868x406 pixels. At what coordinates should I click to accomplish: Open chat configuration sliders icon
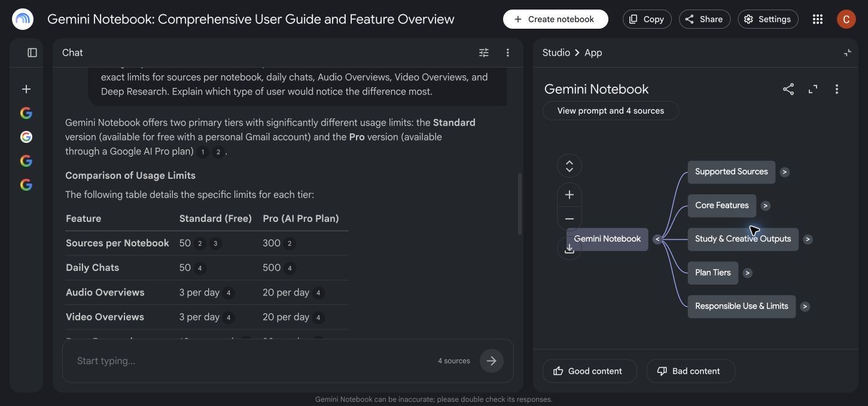(x=484, y=53)
